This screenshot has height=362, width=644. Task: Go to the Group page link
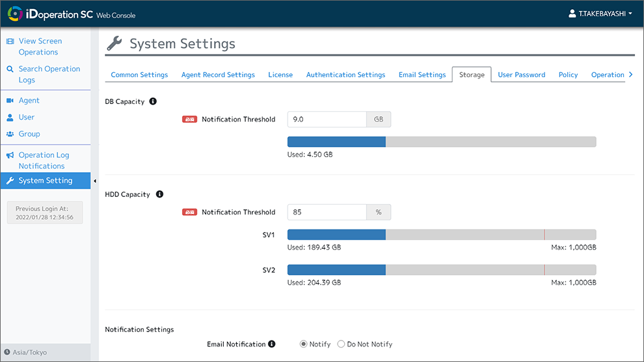tap(29, 134)
